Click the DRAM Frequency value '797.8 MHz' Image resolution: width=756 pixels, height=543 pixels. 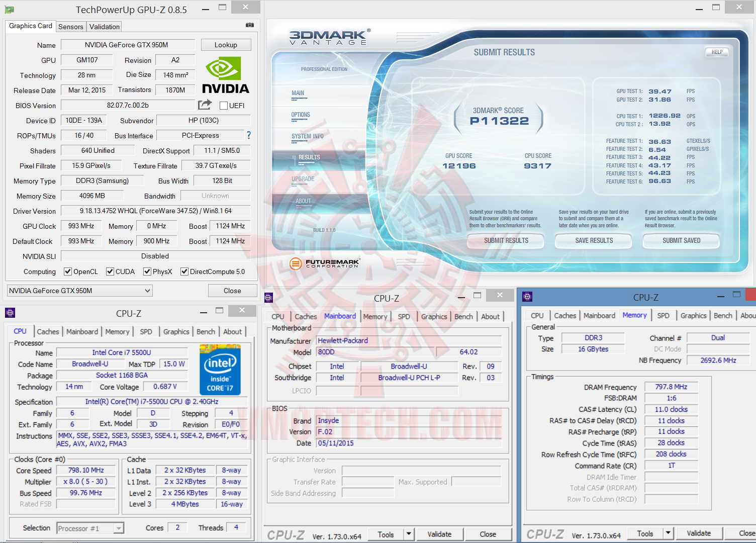(671, 387)
